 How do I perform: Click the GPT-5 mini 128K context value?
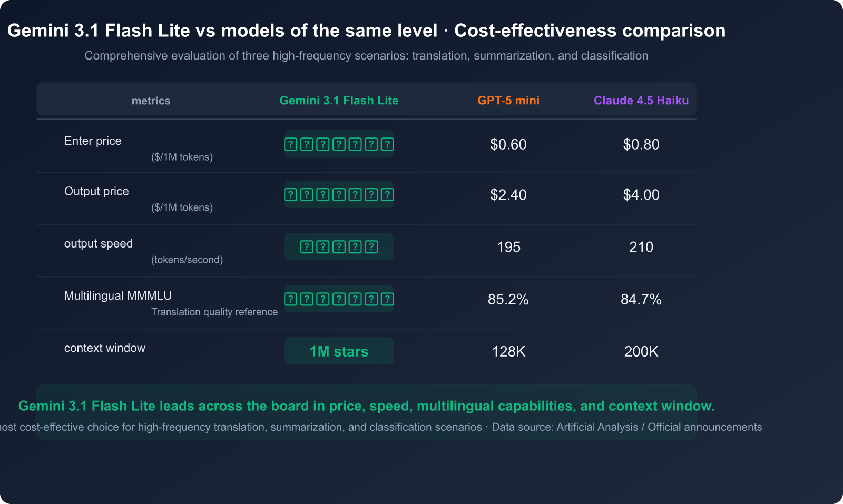pyautogui.click(x=508, y=351)
